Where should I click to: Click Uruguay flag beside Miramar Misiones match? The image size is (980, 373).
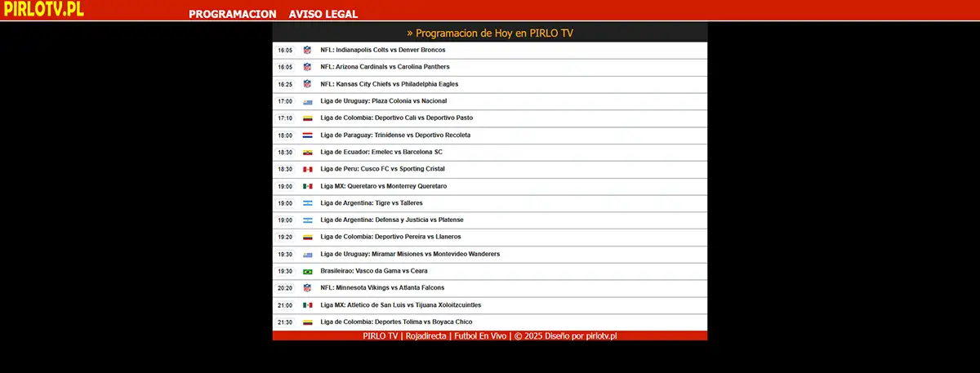[x=308, y=255]
